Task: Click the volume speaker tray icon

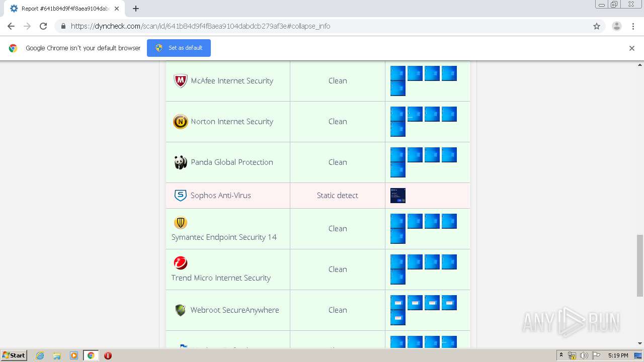Action: 584,355
